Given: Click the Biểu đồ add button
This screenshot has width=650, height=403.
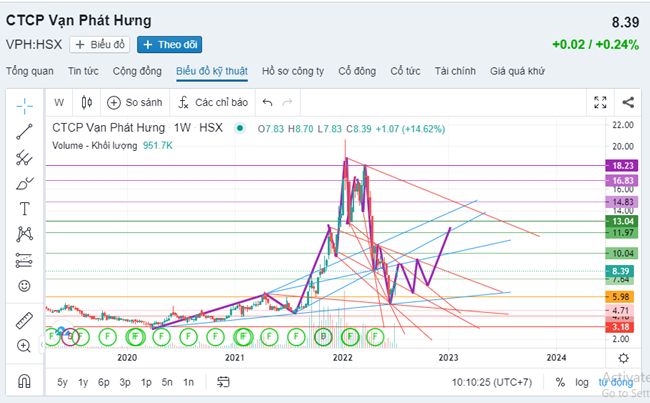Looking at the screenshot, I should point(100,44).
